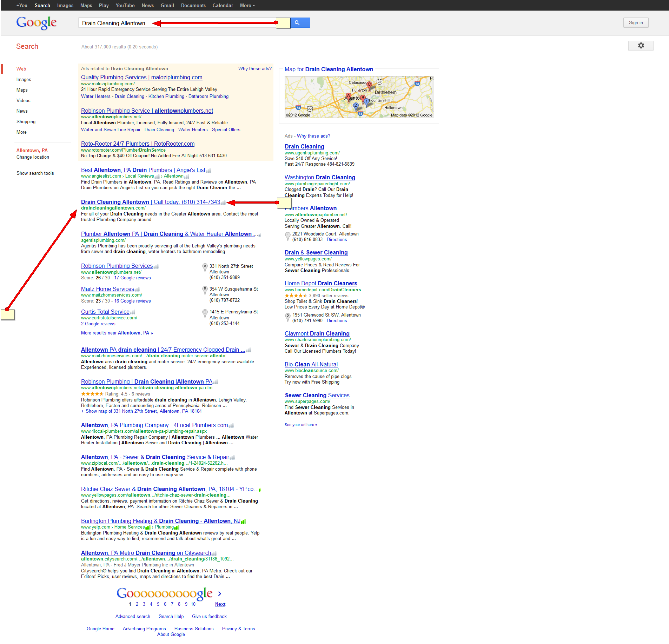Open Google Home footer link

pyautogui.click(x=100, y=629)
